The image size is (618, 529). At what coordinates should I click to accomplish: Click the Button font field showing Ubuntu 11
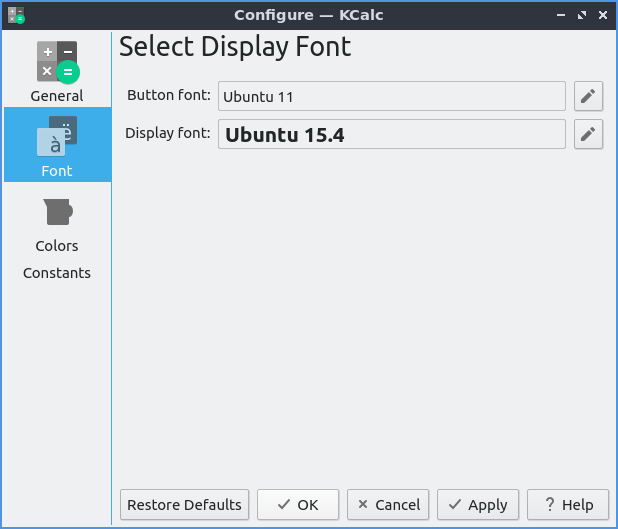tap(392, 96)
